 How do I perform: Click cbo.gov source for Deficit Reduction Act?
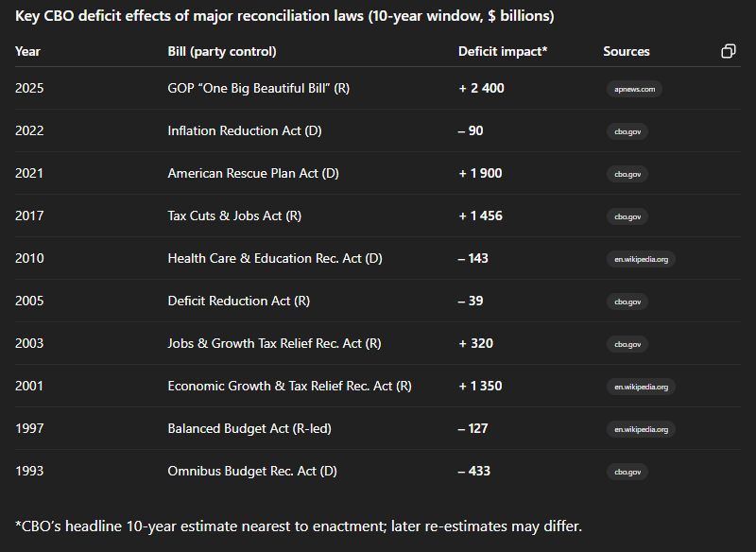pyautogui.click(x=627, y=302)
